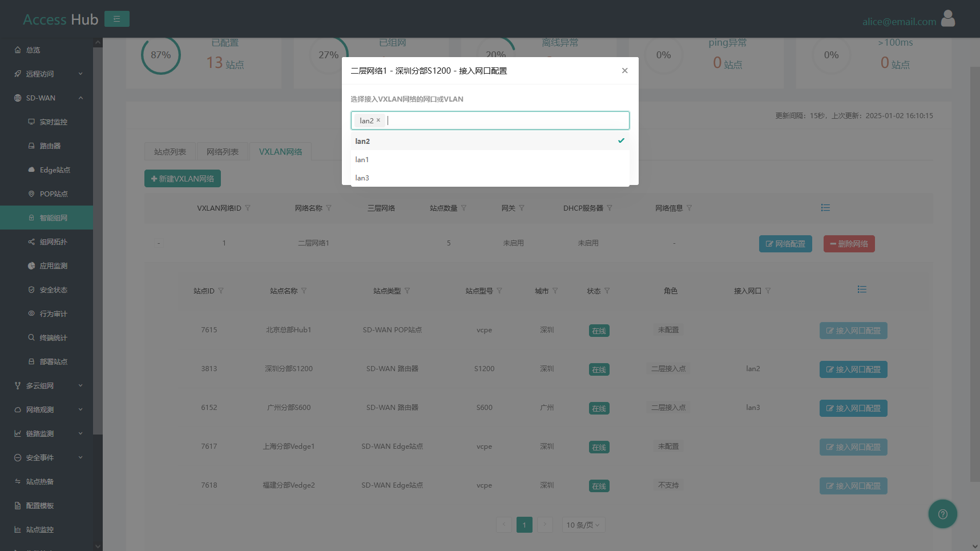Click the 87% progress circle
Image resolution: width=980 pixels, height=551 pixels.
tap(161, 55)
